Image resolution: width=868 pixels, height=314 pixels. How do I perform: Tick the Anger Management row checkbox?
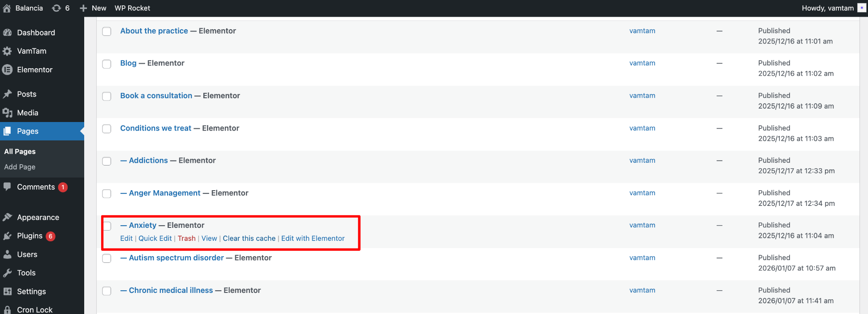[107, 194]
